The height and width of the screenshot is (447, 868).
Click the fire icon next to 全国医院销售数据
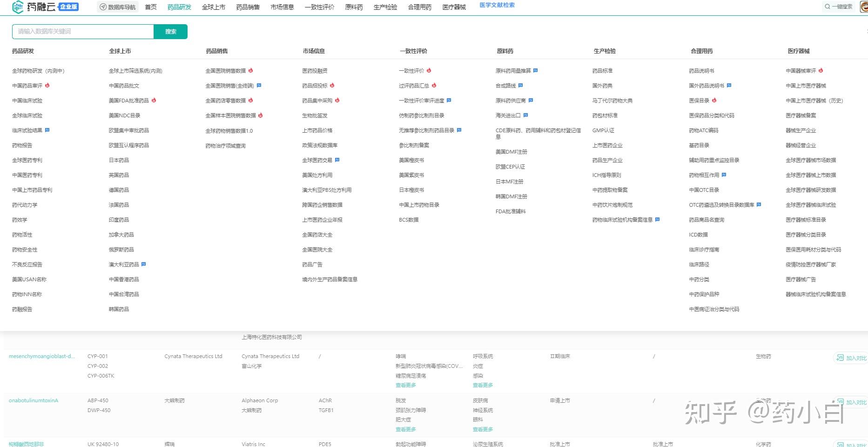click(x=251, y=70)
